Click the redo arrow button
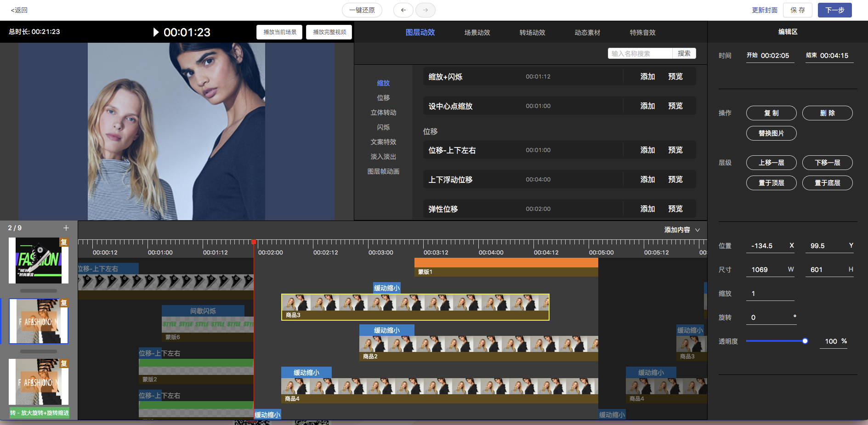The image size is (868, 425). point(425,10)
